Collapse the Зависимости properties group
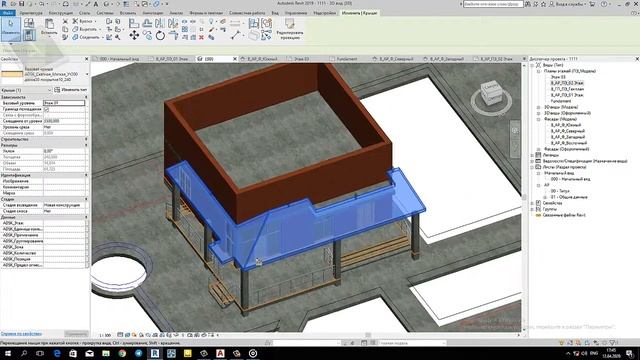 click(86, 97)
